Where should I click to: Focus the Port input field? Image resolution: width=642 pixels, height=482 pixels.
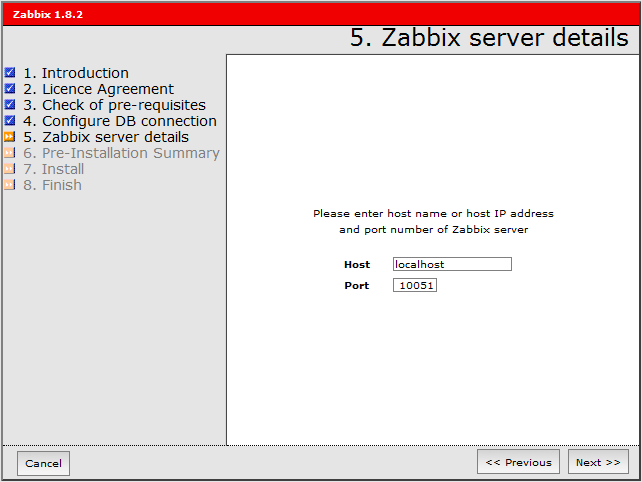pyautogui.click(x=415, y=285)
